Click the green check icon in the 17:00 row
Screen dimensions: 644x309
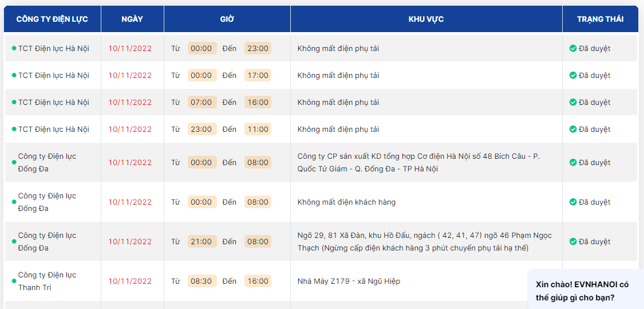pyautogui.click(x=573, y=76)
